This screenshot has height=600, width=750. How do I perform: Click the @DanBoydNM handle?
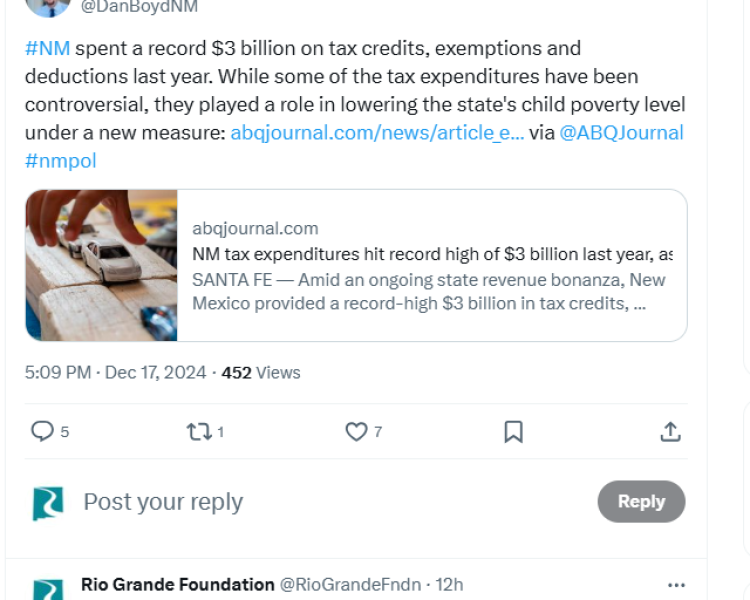tap(139, 7)
